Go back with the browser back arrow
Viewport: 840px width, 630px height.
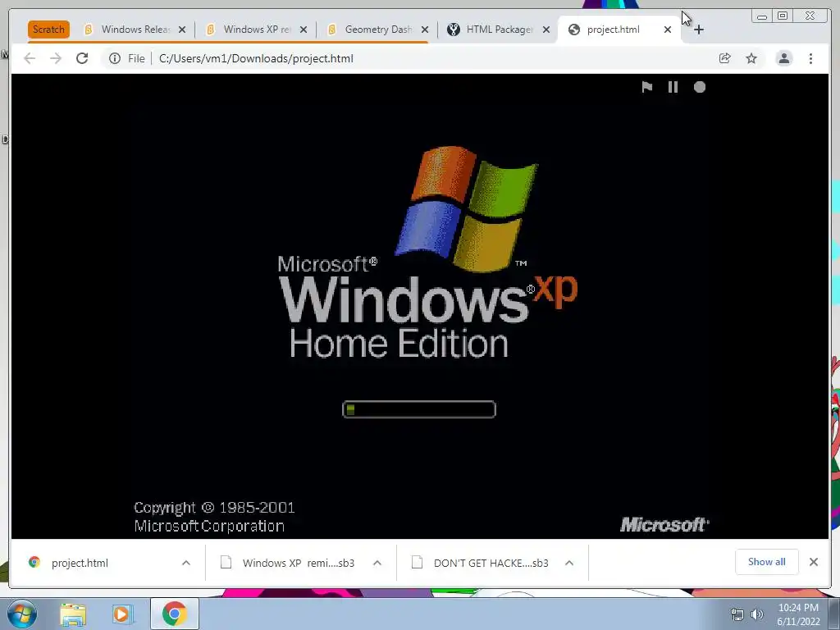click(30, 58)
